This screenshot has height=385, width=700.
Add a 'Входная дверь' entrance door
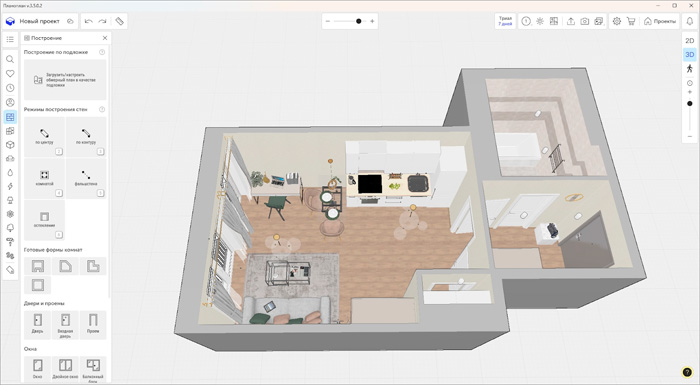click(65, 325)
